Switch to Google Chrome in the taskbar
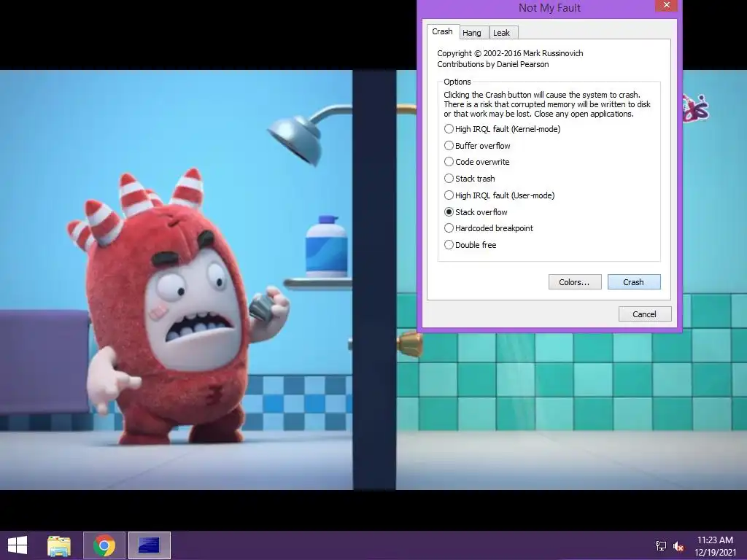The width and height of the screenshot is (747, 560). (x=104, y=545)
